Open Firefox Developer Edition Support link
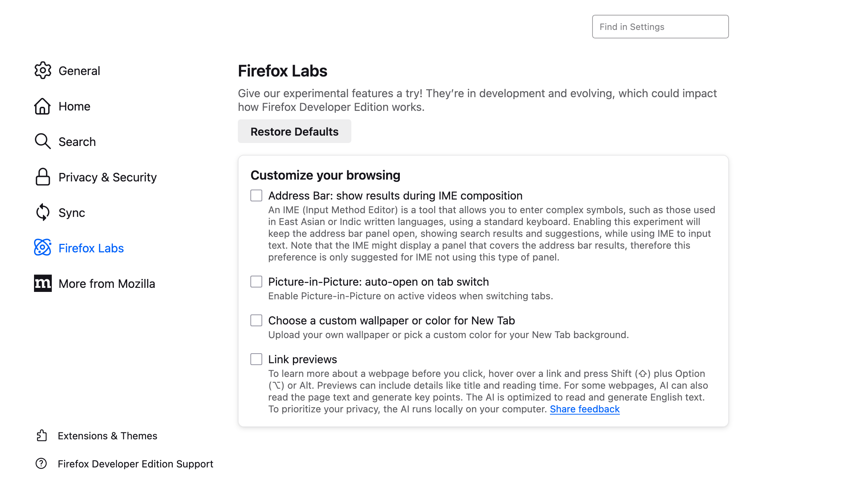Image resolution: width=844 pixels, height=504 pixels. (x=135, y=464)
